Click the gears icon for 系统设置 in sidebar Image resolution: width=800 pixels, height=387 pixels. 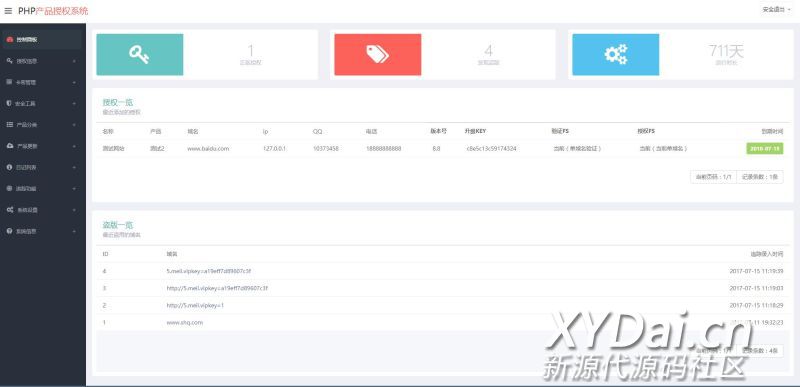pos(10,210)
